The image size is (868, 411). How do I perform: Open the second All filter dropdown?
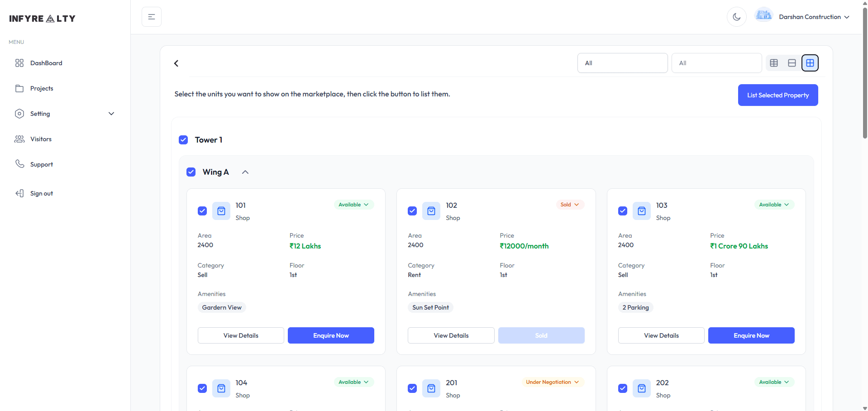tap(717, 63)
